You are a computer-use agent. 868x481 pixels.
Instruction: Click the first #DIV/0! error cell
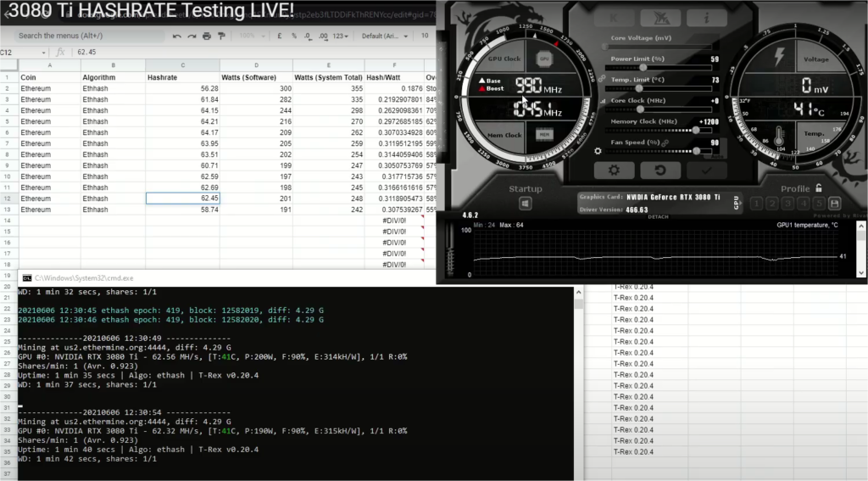(394, 221)
